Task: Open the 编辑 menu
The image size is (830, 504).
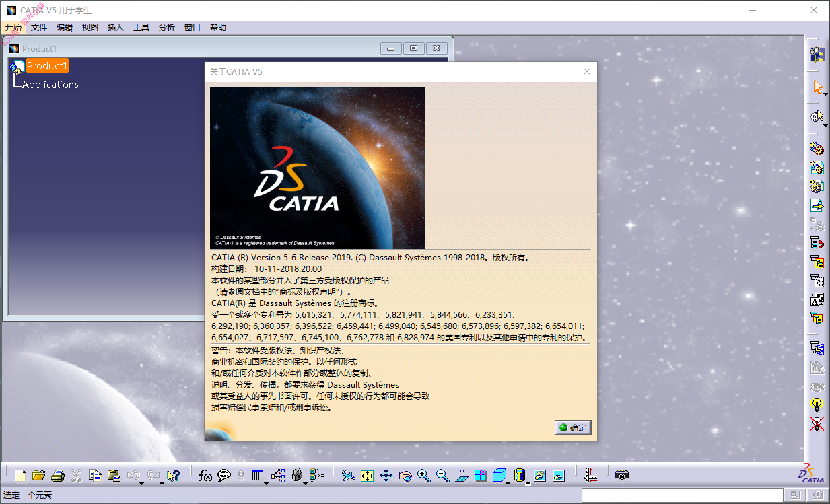Action: pos(65,28)
